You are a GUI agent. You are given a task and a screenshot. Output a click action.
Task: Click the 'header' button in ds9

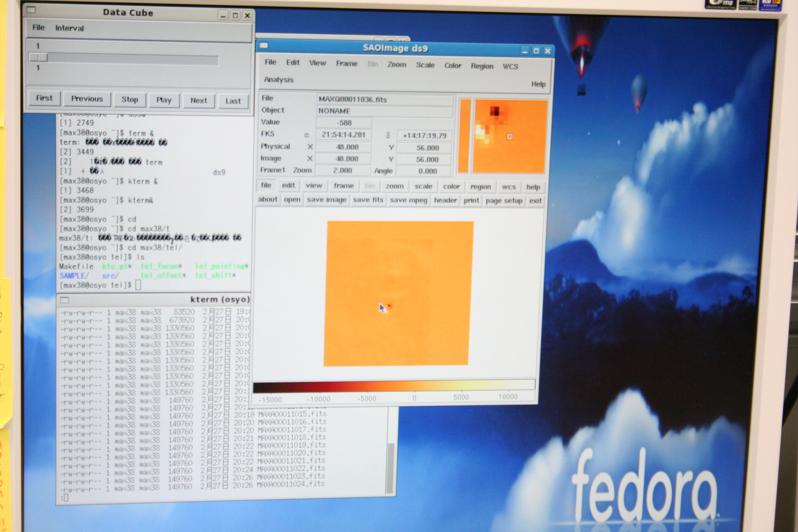(445, 200)
